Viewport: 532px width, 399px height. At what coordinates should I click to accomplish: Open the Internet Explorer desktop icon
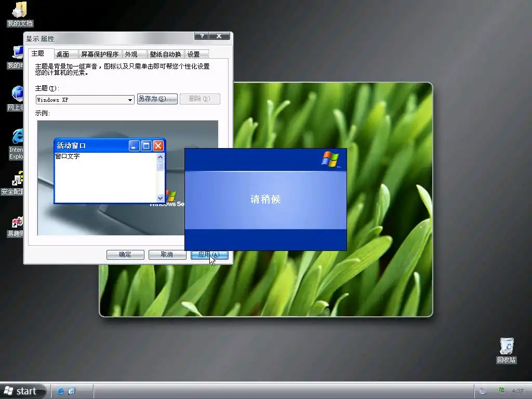pyautogui.click(x=16, y=144)
